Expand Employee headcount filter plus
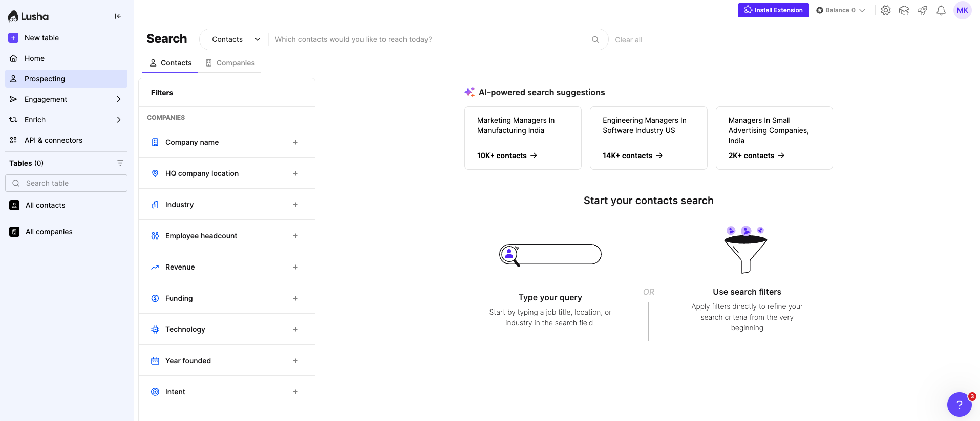980x421 pixels. (x=295, y=236)
